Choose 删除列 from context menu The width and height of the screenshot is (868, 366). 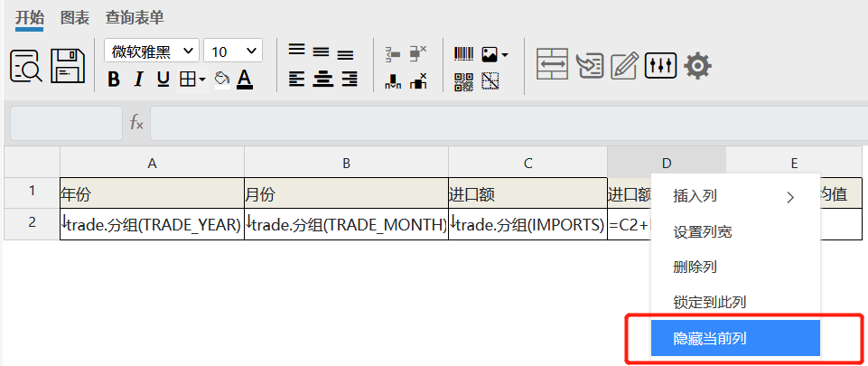[x=735, y=267]
